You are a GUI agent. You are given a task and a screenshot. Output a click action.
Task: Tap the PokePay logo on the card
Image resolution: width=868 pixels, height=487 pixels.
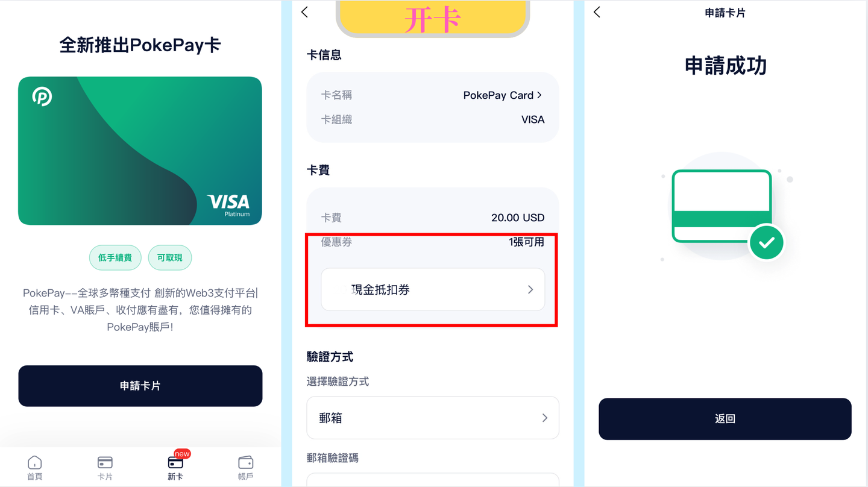click(42, 96)
